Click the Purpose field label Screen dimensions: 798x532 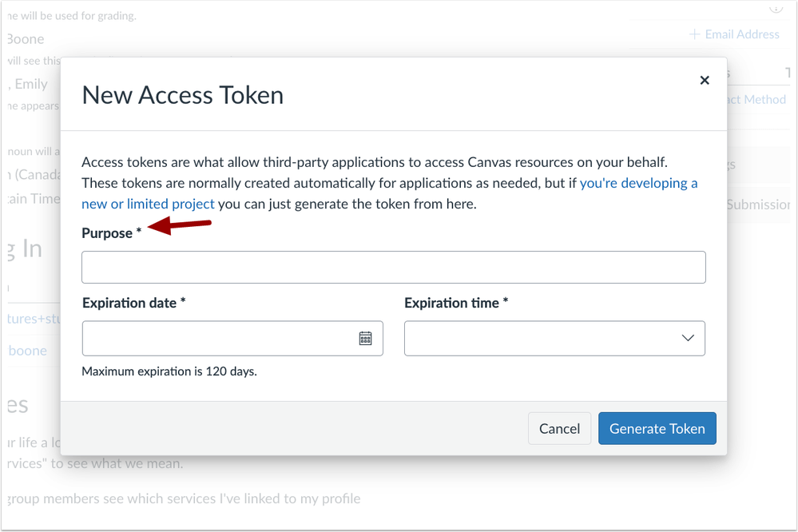click(x=107, y=233)
